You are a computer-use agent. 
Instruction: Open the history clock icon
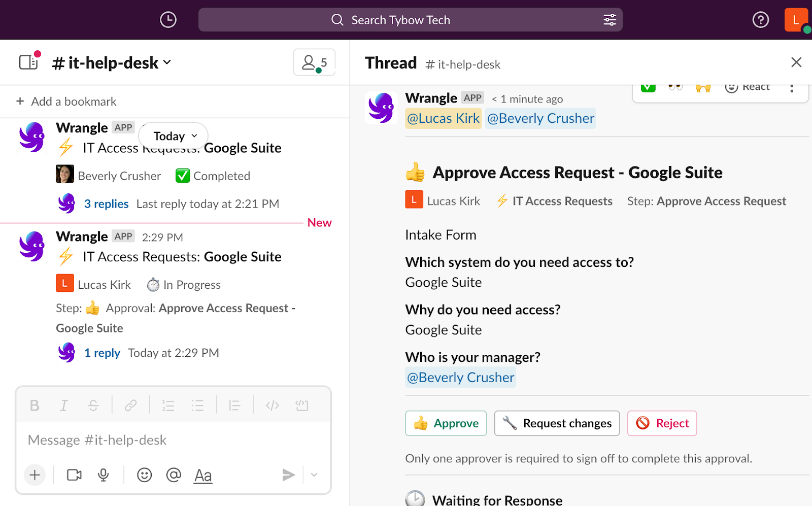click(168, 20)
